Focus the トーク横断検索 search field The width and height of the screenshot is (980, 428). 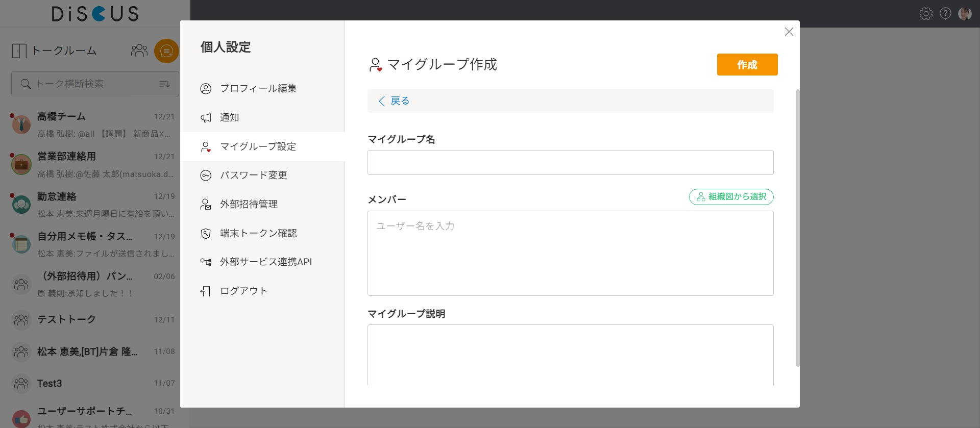(x=95, y=84)
